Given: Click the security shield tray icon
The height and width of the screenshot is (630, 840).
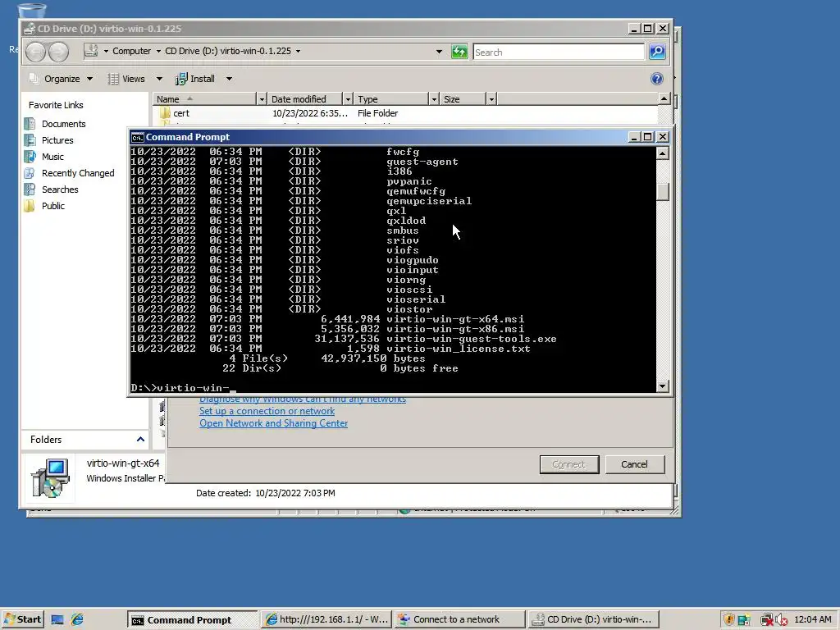Looking at the screenshot, I should click(x=728, y=620).
